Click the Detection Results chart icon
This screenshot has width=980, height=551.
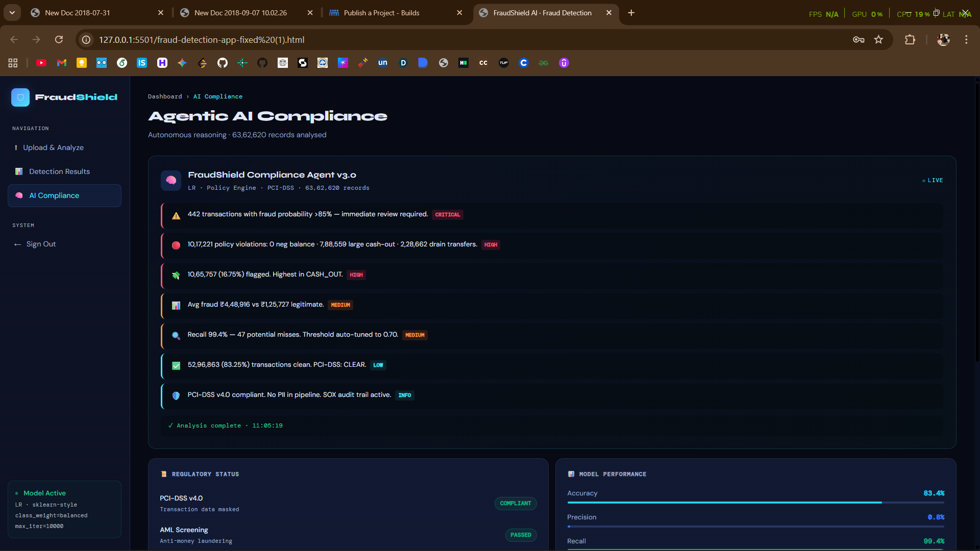click(x=19, y=171)
